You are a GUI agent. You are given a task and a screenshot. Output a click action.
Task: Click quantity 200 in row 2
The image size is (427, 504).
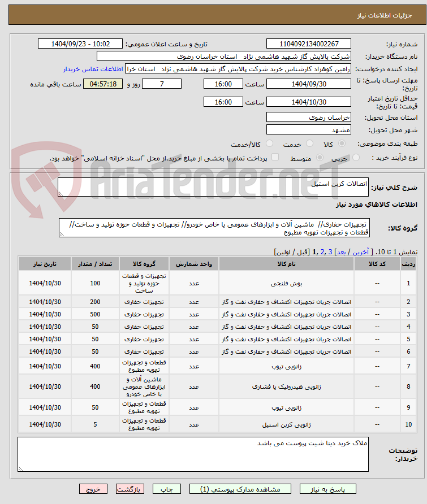pyautogui.click(x=95, y=302)
